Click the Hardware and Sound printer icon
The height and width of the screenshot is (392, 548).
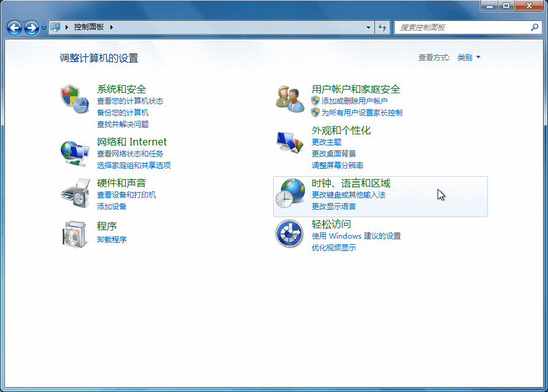pos(75,193)
